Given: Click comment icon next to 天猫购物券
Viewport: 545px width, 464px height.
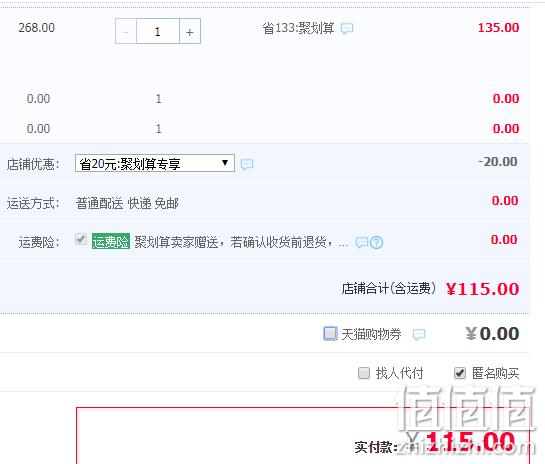Looking at the screenshot, I should (419, 334).
